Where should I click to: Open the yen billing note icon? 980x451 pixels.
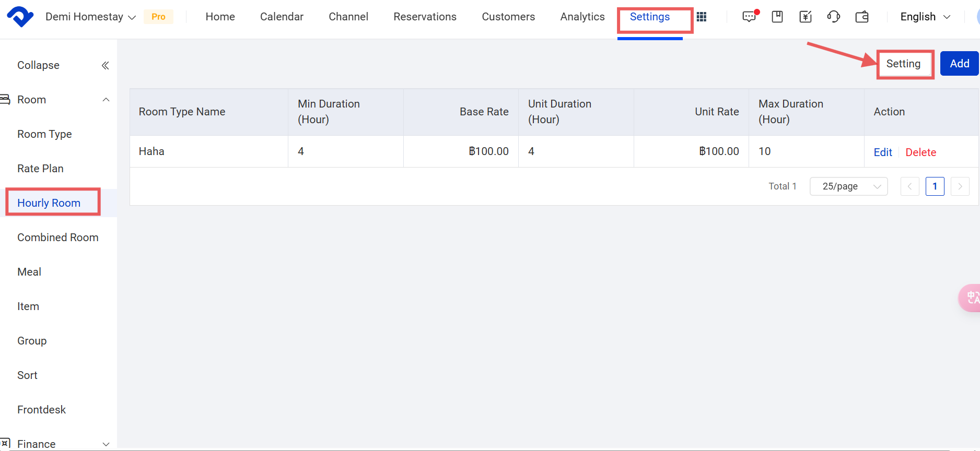[x=806, y=17]
